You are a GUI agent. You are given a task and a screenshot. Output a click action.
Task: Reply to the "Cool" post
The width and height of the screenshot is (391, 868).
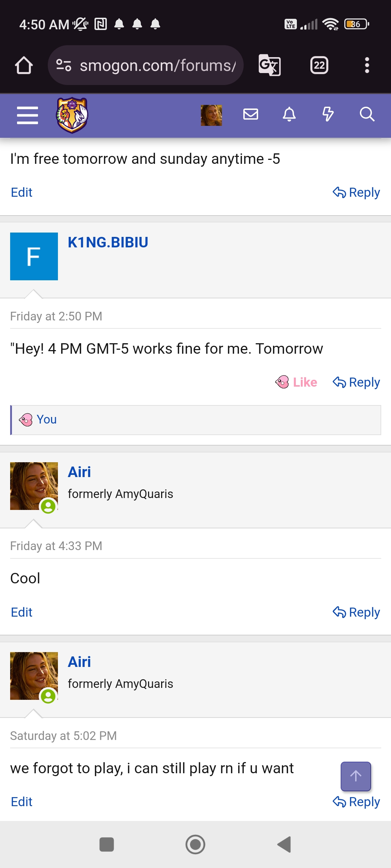pos(357,612)
